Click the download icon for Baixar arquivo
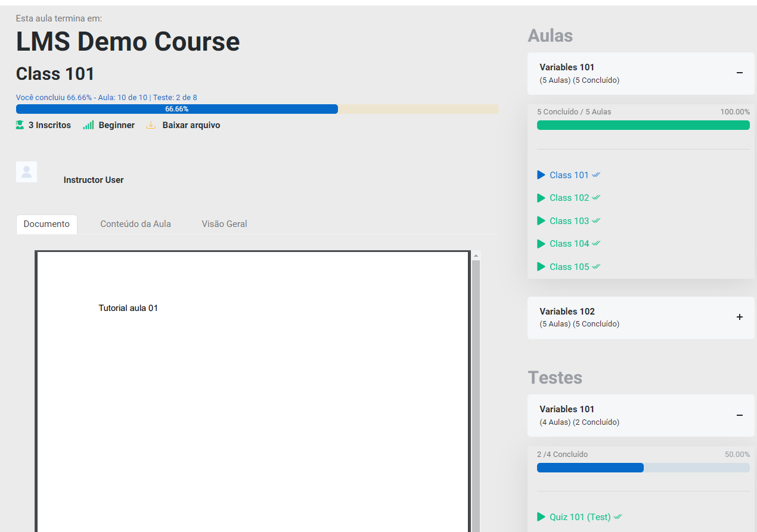Screen dimensions: 757x532 click(151, 125)
